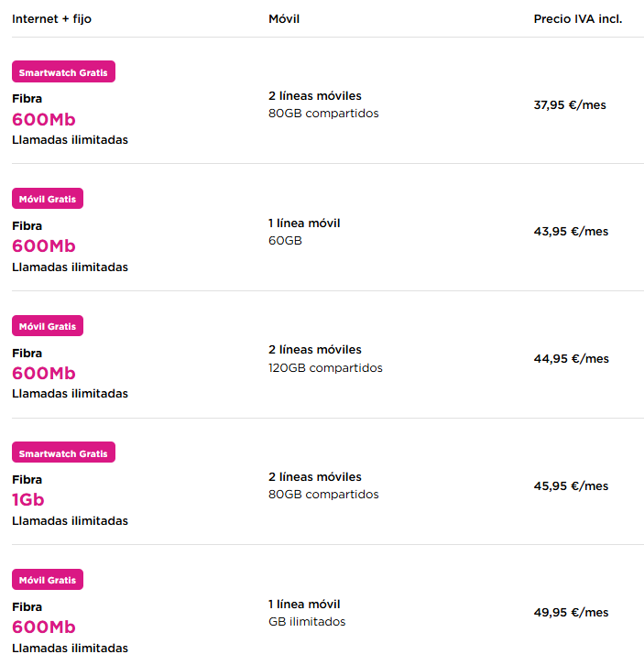This screenshot has width=644, height=665.
Task: Click the 43,95 €/mes price
Action: click(x=571, y=232)
